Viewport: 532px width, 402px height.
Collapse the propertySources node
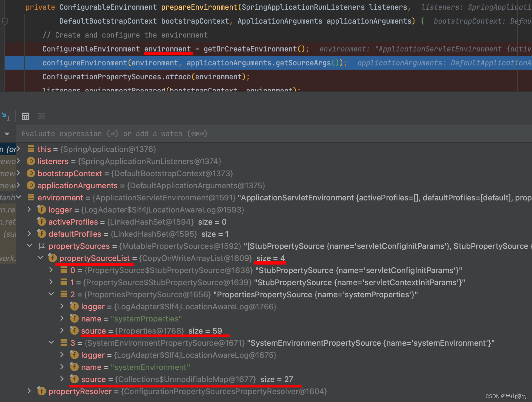29,246
